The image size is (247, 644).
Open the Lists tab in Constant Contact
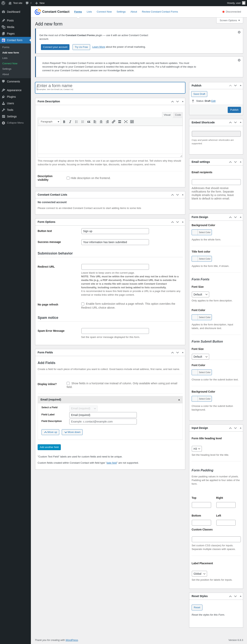pyautogui.click(x=89, y=12)
